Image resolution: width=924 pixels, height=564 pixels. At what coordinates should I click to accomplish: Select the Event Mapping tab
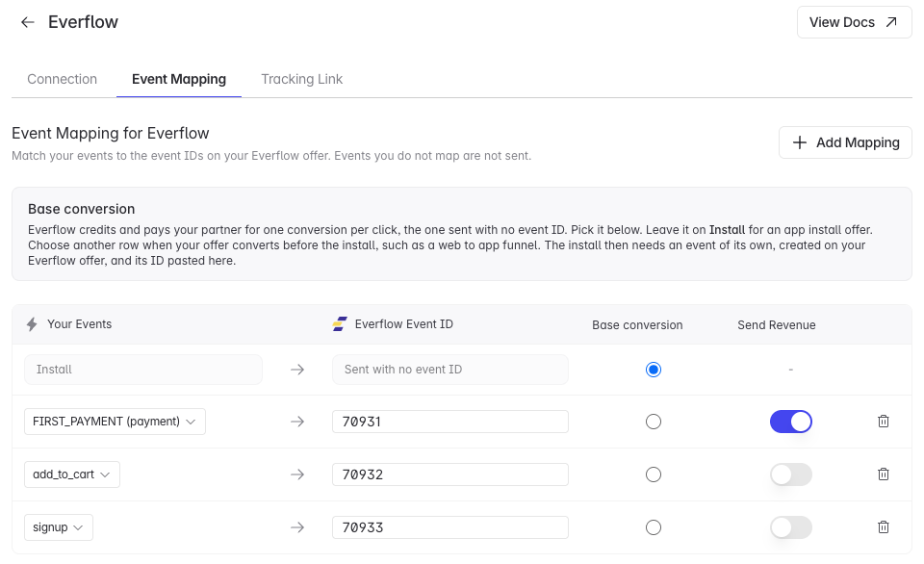(179, 79)
